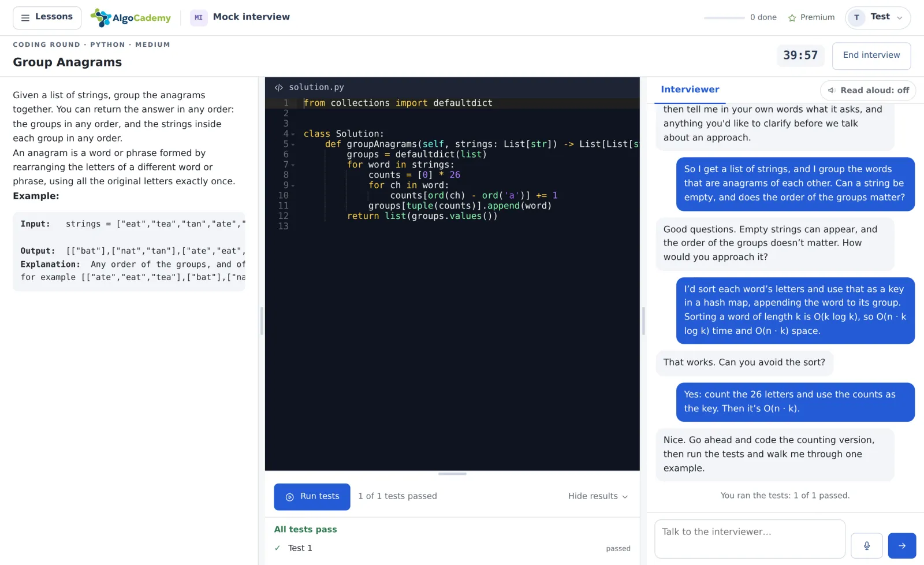Click the CODING ROUND · PYTHON · MEDIUM label
Viewport: 924px width, 565px height.
(x=91, y=44)
